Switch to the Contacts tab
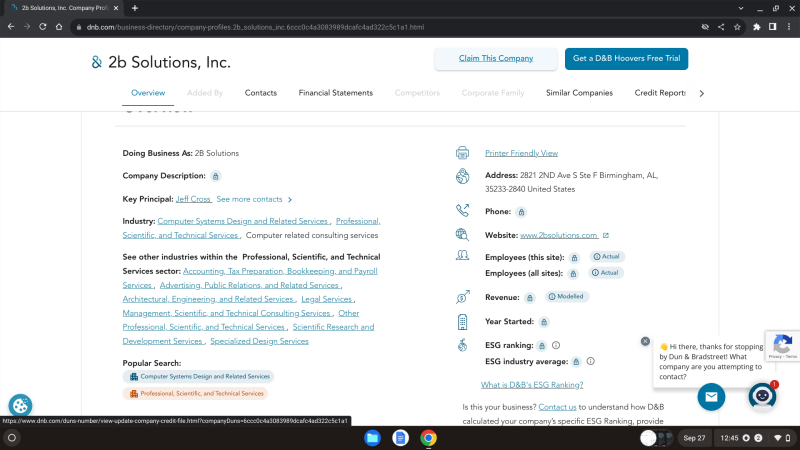 tap(261, 93)
